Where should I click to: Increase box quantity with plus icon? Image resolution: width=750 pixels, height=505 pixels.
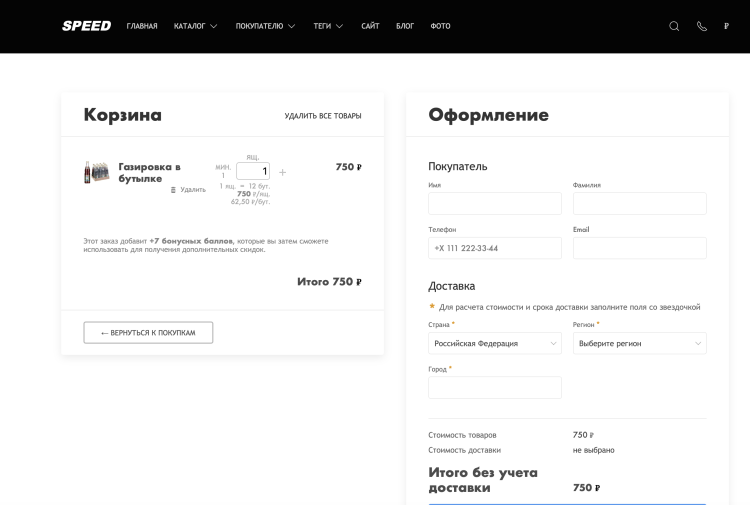[x=282, y=172]
